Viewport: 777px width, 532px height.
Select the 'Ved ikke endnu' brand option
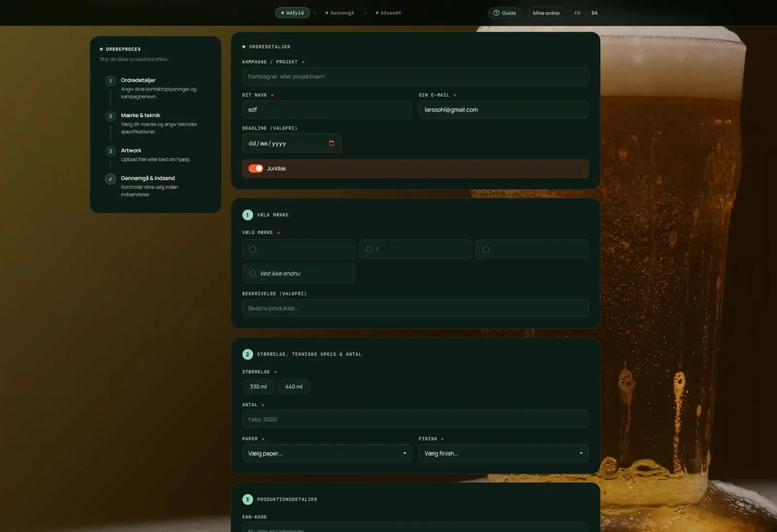(299, 273)
